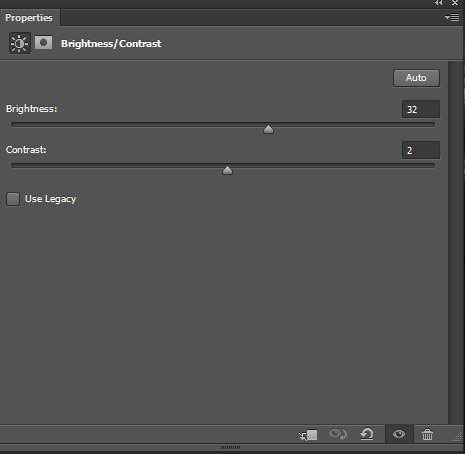Open the Properties panel flyout menu
Screen dimensions: 465x454
click(452, 17)
